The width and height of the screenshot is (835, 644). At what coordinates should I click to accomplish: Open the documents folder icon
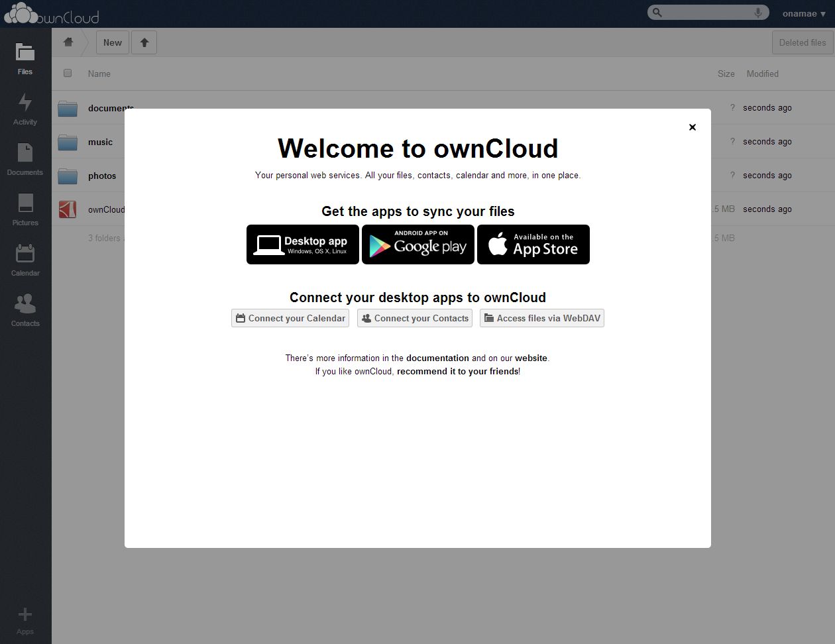tap(68, 108)
